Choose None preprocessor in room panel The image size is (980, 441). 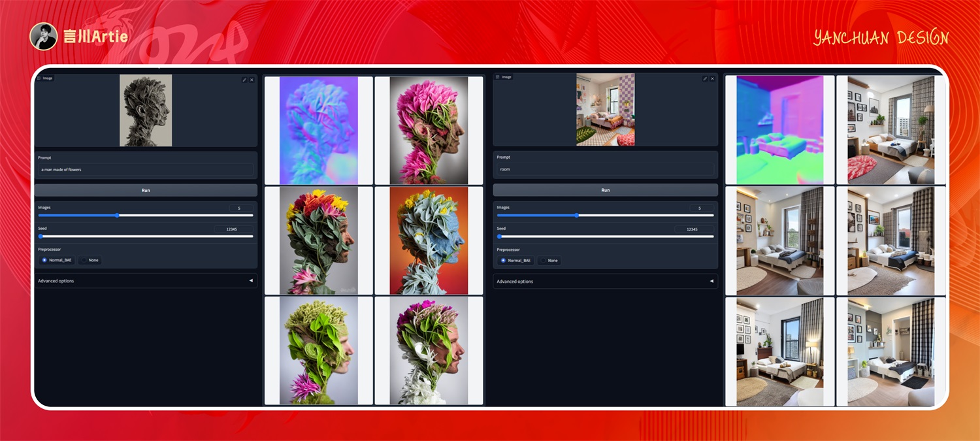[x=549, y=260]
